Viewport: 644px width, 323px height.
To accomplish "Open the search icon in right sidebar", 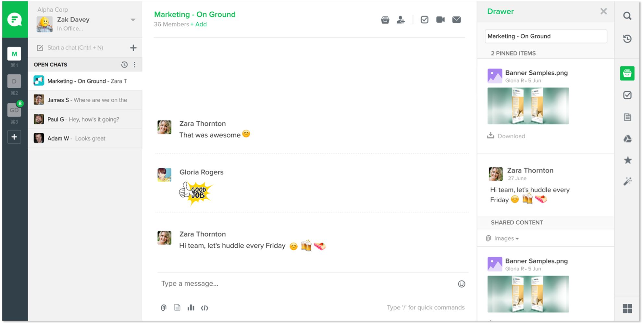I will click(627, 16).
